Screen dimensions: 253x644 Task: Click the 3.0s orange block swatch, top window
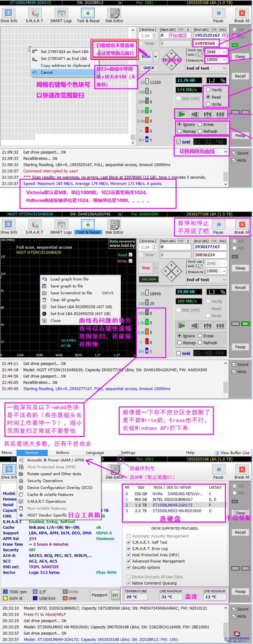[x=147, y=121]
